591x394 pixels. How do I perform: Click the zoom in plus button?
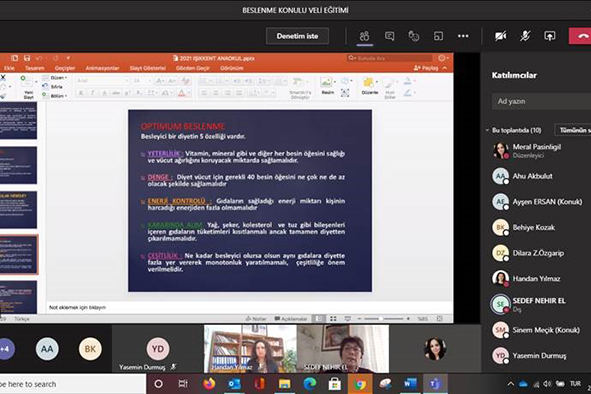(408, 319)
